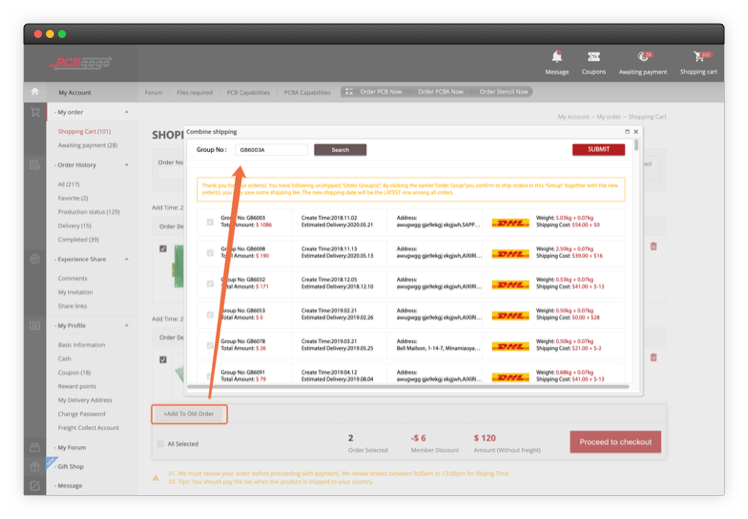Open Production status (129) link

[89, 212]
